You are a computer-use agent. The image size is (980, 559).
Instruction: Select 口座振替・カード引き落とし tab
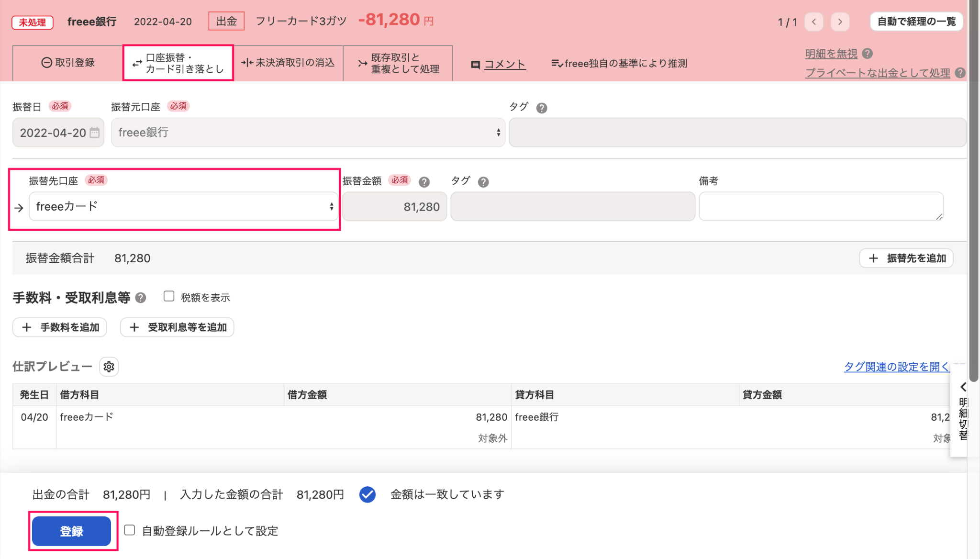pos(178,63)
